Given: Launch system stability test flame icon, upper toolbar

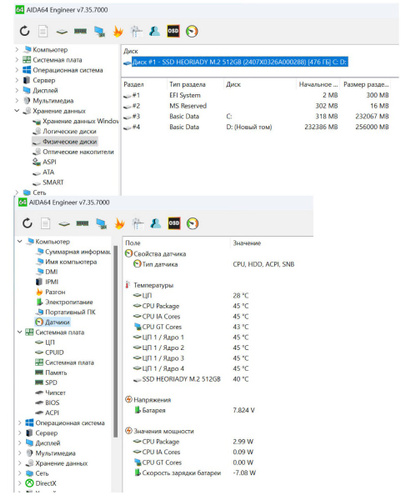Looking at the screenshot, I should click(x=118, y=31).
